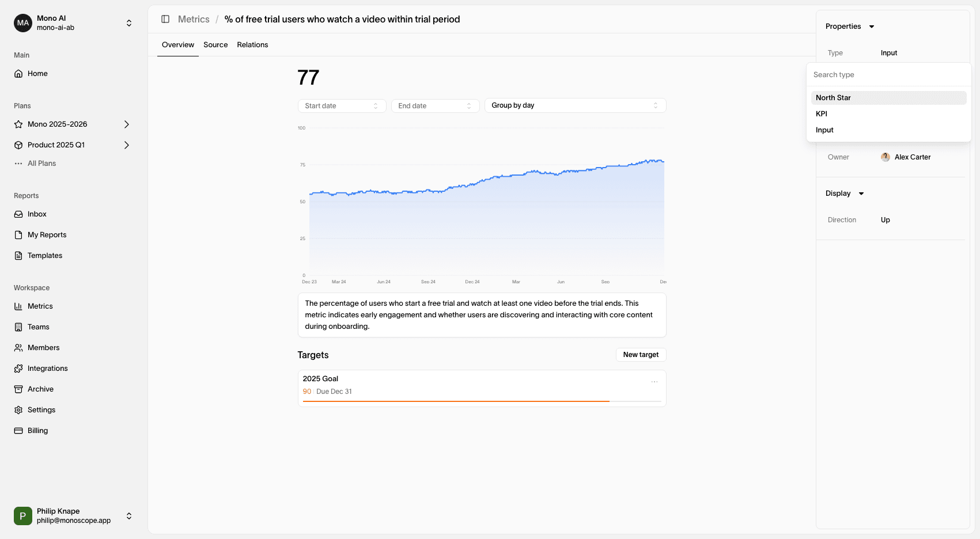
Task: Click the Metrics bar chart icon
Action: 18,306
